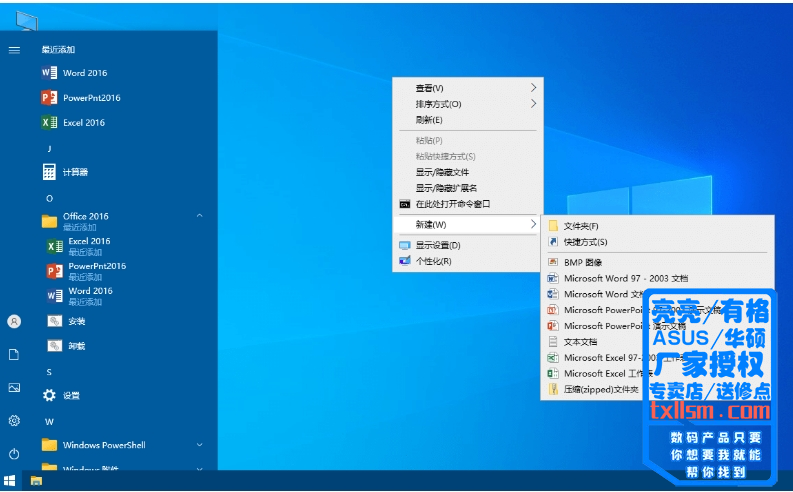Click the letter W group header
This screenshot has height=492, width=793.
pyautogui.click(x=49, y=421)
